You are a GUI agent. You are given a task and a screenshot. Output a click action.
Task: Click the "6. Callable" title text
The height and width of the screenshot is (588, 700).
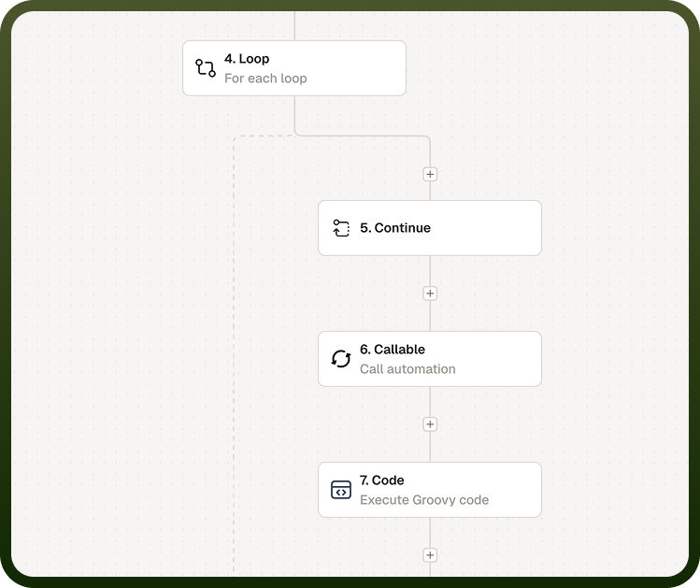[393, 349]
